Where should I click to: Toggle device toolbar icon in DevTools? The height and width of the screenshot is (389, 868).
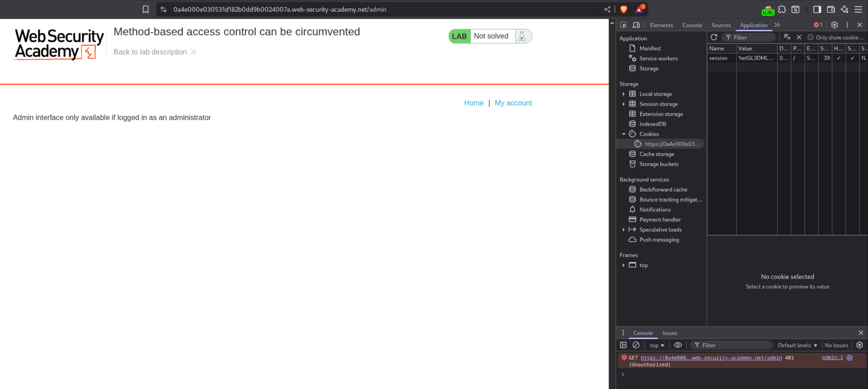[636, 25]
